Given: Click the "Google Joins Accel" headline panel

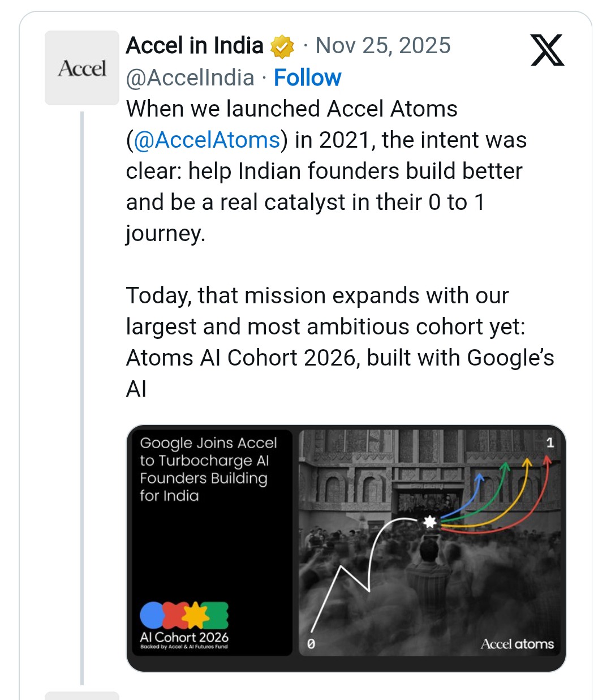Looking at the screenshot, I should click(209, 469).
